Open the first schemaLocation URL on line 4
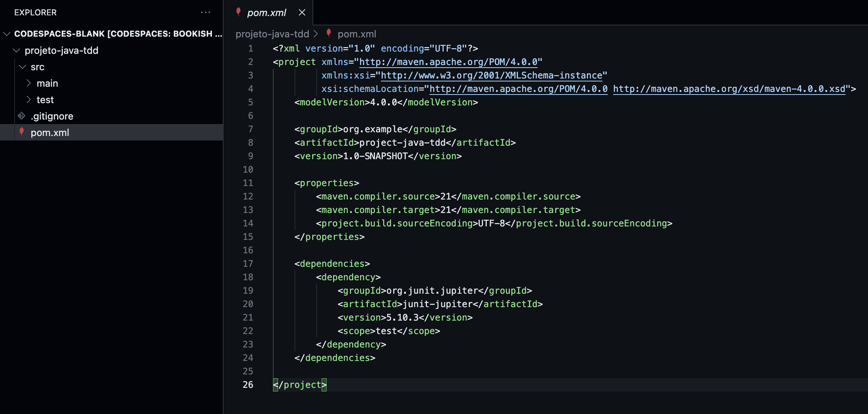This screenshot has width=868, height=414. (x=518, y=89)
